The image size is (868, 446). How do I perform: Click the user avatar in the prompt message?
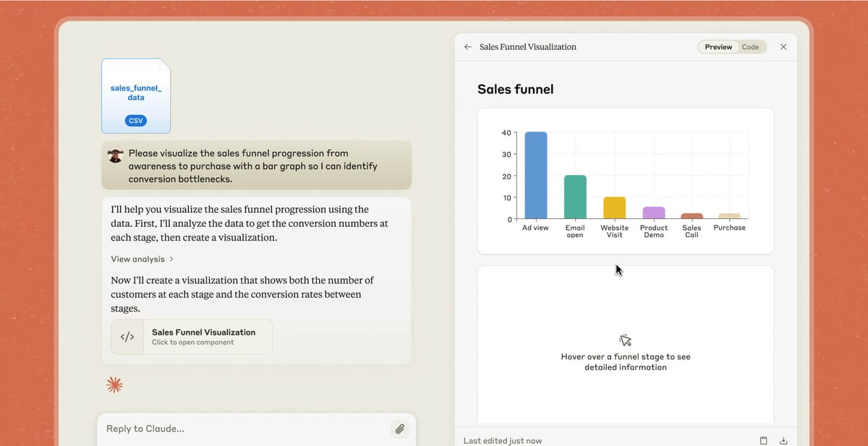pyautogui.click(x=115, y=155)
